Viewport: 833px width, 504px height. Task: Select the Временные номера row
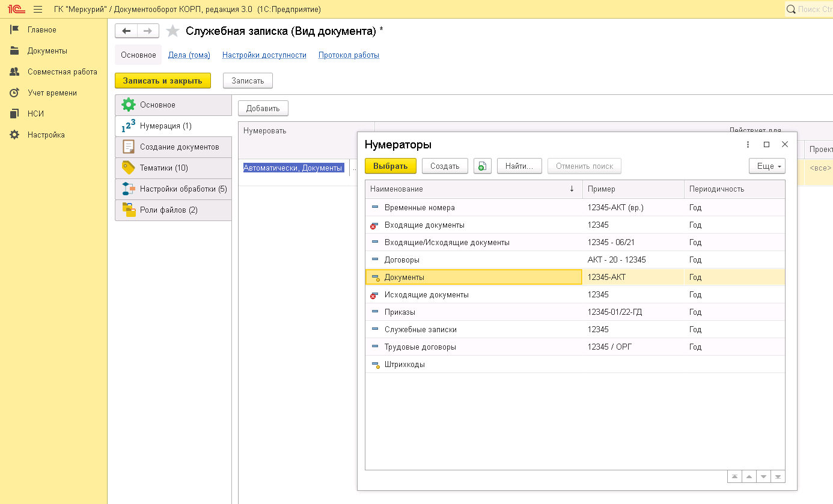pos(575,208)
